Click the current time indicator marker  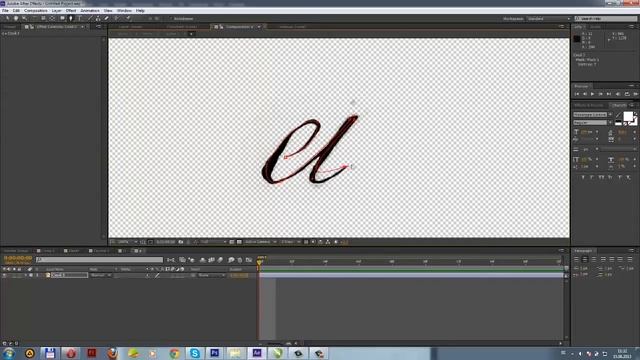coord(259,263)
